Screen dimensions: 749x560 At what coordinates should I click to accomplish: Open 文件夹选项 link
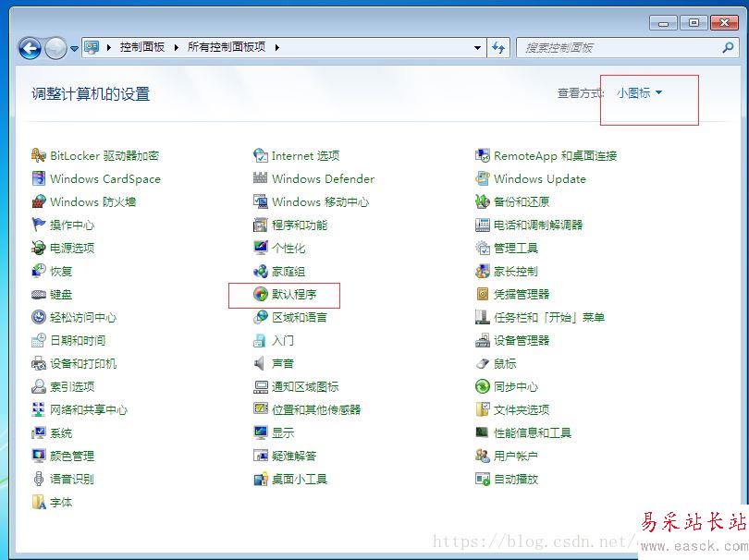click(x=522, y=409)
